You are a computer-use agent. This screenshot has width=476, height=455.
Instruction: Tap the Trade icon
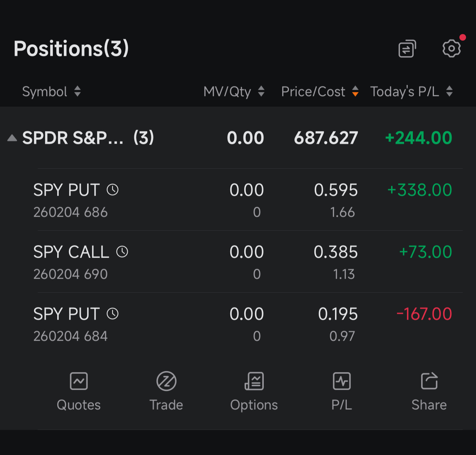pos(166,381)
